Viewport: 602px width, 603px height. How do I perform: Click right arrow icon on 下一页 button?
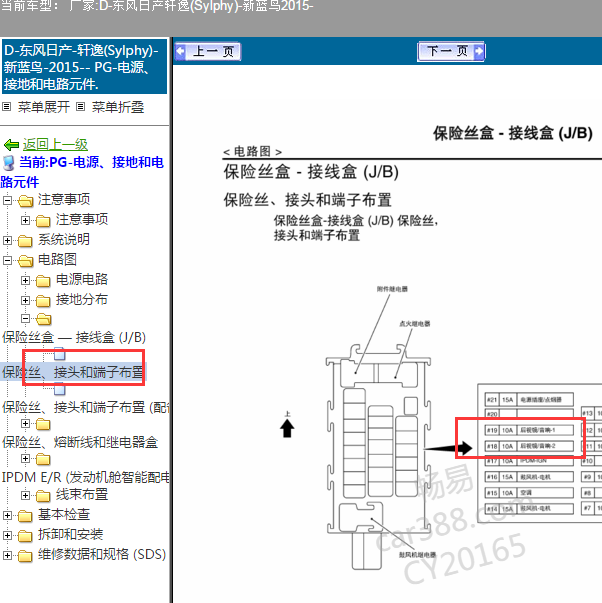click(479, 51)
